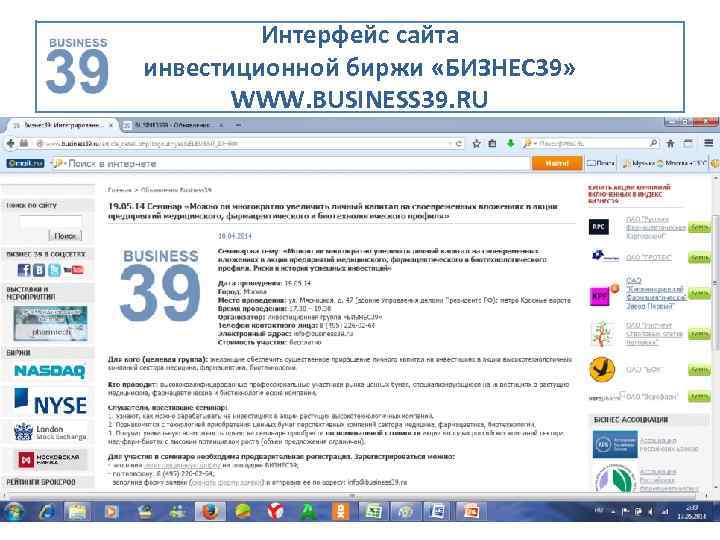Image resolution: width=720 pixels, height=540 pixels.
Task: Launch Internet Explorer from the taskbar
Action: coord(46,512)
